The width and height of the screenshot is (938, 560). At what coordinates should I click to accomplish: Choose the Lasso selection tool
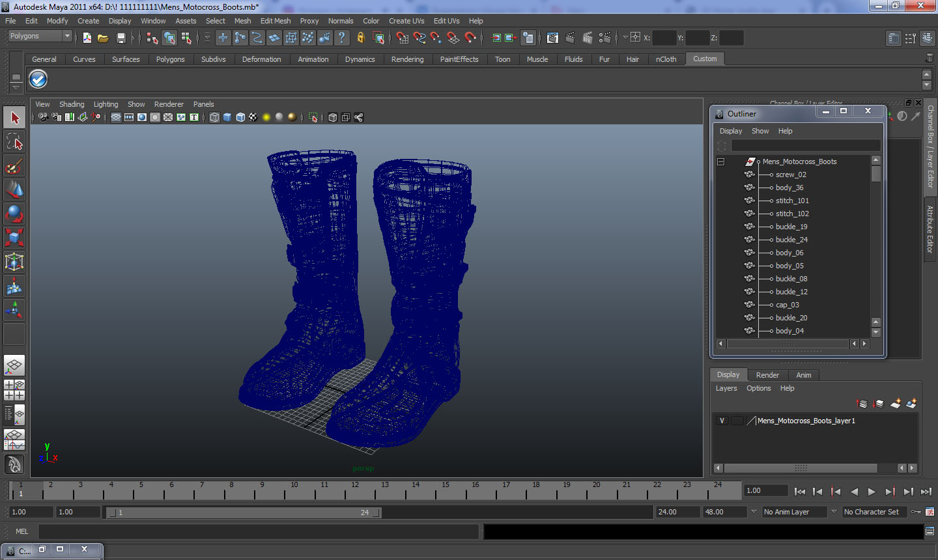[x=14, y=141]
